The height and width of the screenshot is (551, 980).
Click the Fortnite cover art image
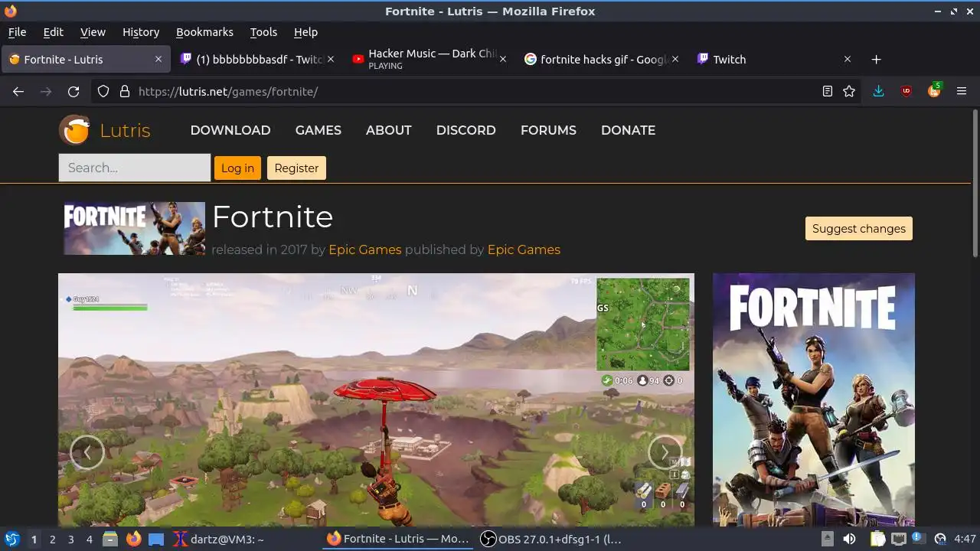[814, 399]
